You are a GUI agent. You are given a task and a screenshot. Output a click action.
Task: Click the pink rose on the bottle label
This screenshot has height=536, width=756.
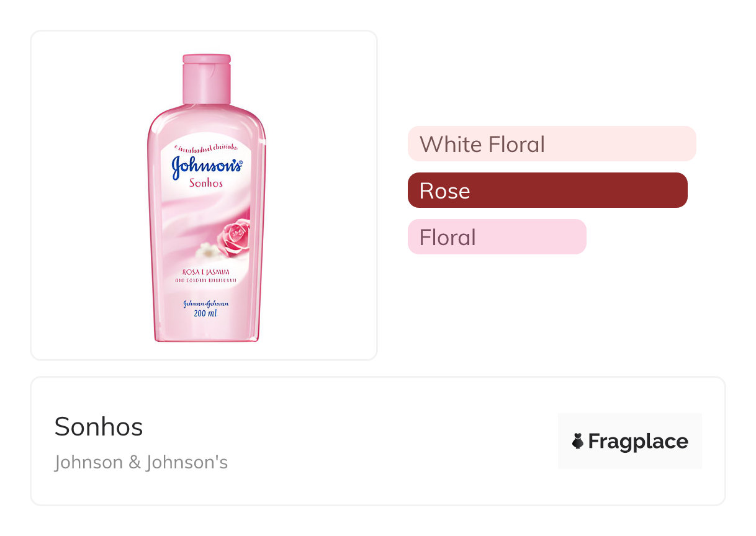click(x=234, y=237)
